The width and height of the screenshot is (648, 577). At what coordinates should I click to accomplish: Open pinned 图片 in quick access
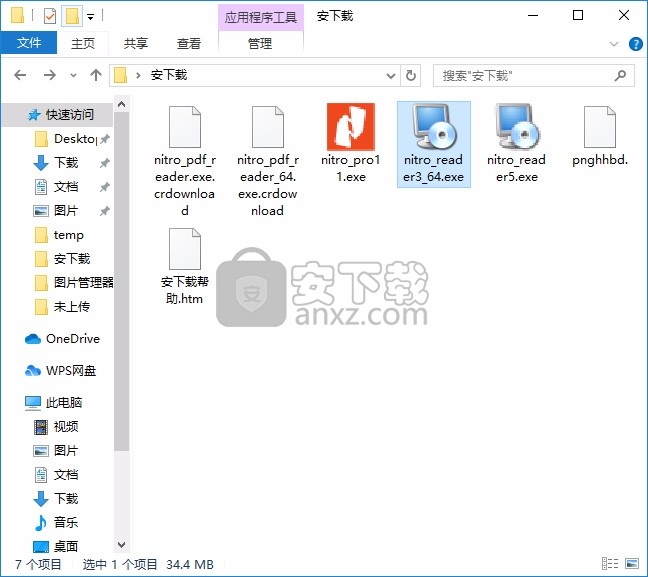(55, 210)
